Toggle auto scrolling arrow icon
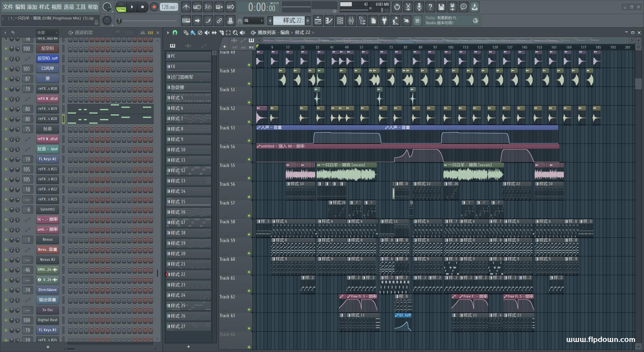Screen dimensions: 644x352 tap(197, 21)
